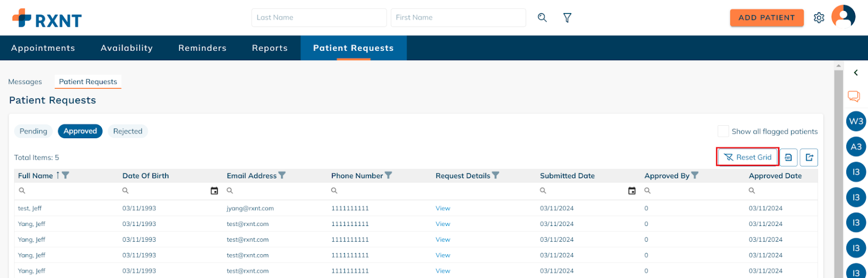The width and height of the screenshot is (868, 278).
Task: Go to the Appointments tab
Action: [x=43, y=48]
